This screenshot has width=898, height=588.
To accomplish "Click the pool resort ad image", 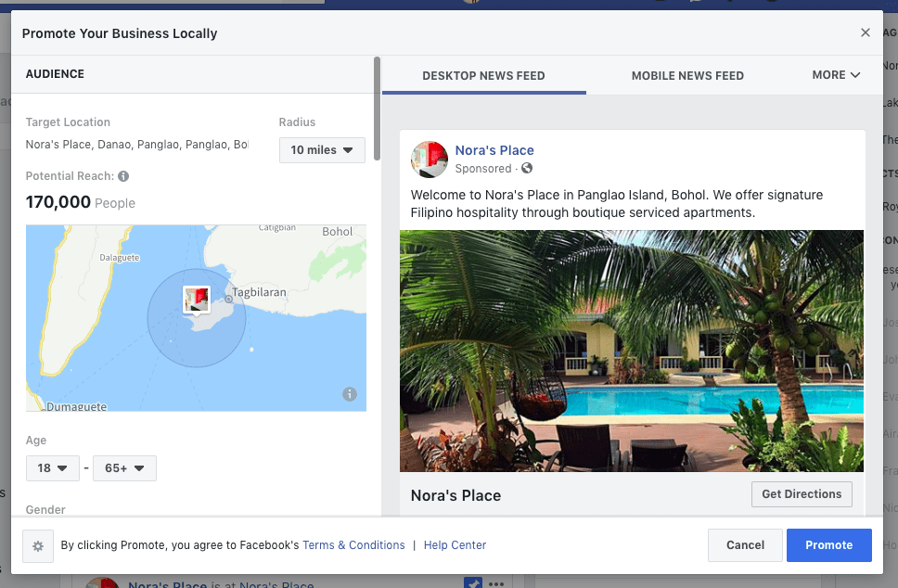I will point(631,351).
